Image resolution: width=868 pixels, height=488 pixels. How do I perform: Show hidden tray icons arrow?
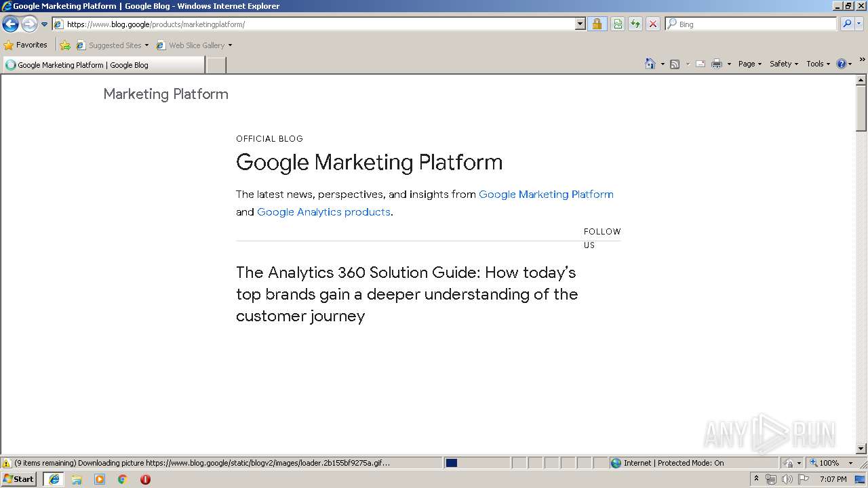[757, 479]
